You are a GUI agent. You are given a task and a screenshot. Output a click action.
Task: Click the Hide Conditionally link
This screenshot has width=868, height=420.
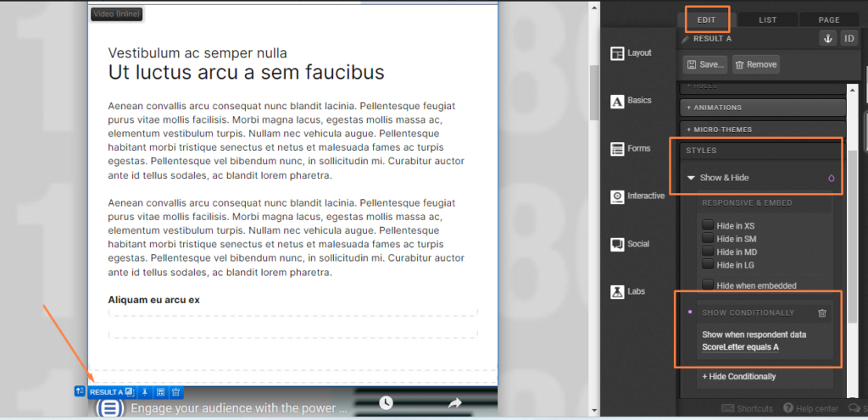[x=738, y=377]
